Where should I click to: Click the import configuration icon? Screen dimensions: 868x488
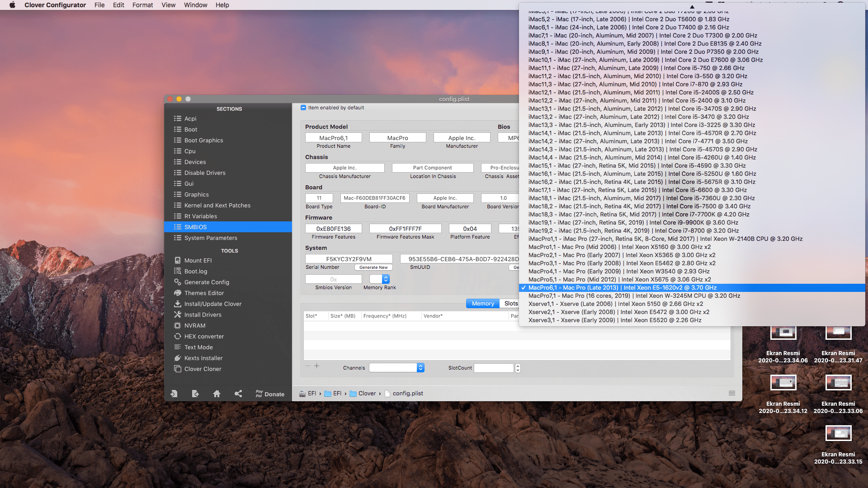(174, 394)
